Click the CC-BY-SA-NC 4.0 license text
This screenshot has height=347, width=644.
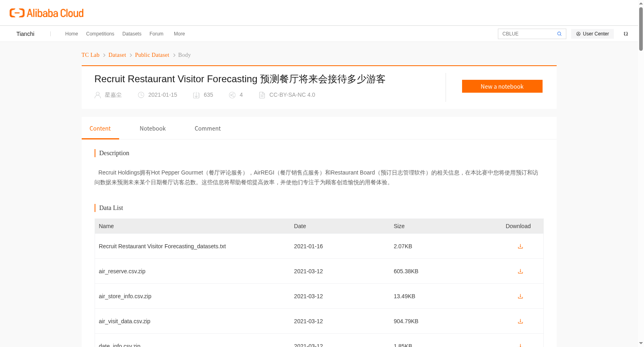coord(292,95)
